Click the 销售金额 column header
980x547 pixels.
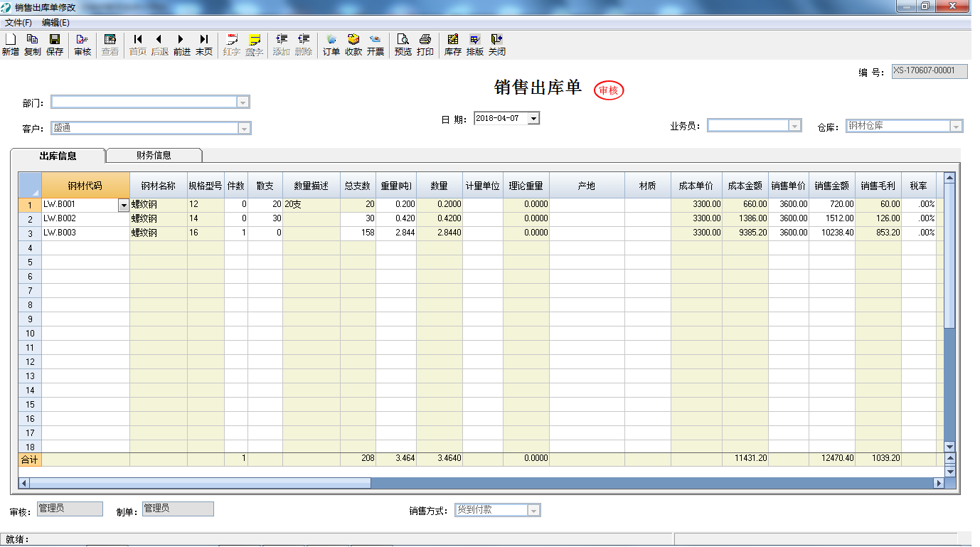(832, 186)
